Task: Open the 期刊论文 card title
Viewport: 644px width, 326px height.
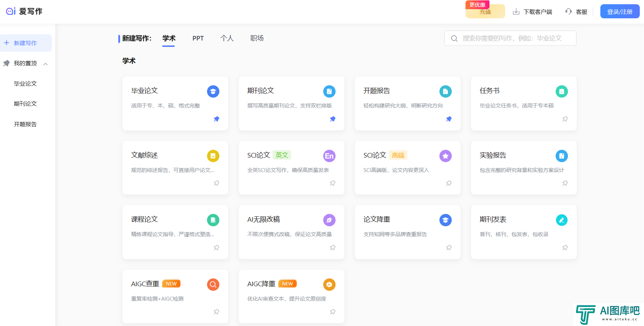Action: pos(261,91)
